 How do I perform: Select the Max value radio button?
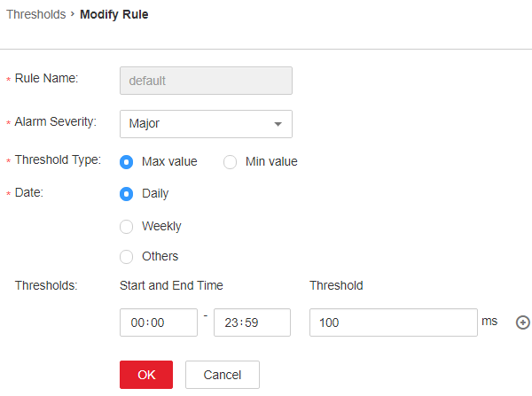tap(126, 162)
